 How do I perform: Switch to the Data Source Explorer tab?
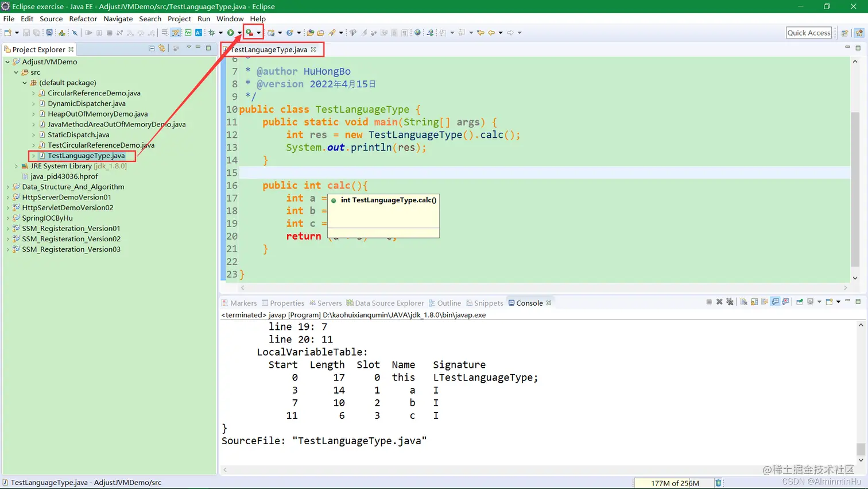(x=385, y=303)
